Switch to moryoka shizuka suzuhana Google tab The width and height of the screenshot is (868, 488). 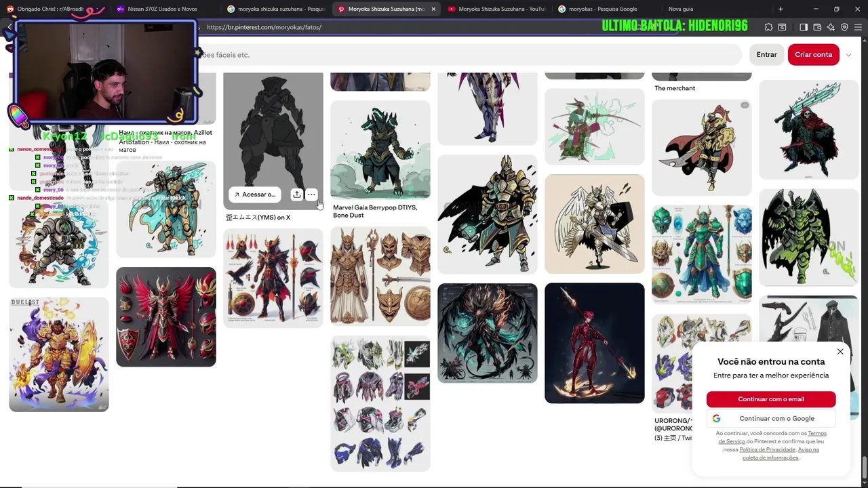click(276, 9)
